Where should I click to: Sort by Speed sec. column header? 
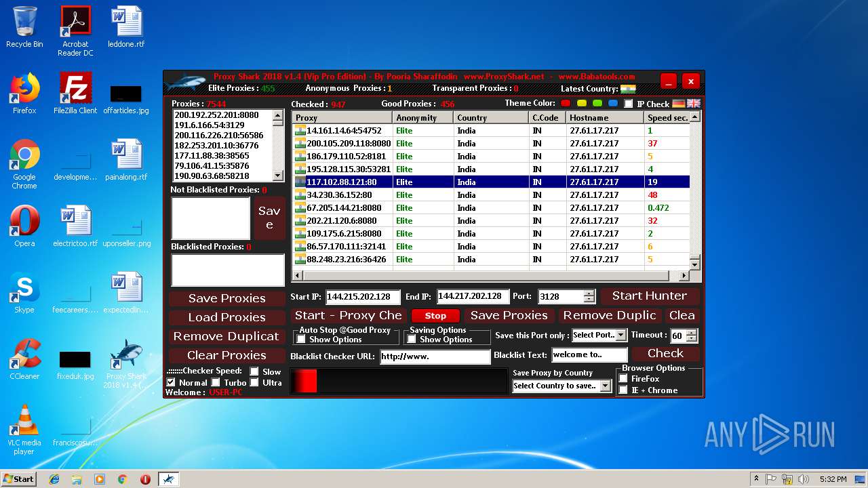667,118
